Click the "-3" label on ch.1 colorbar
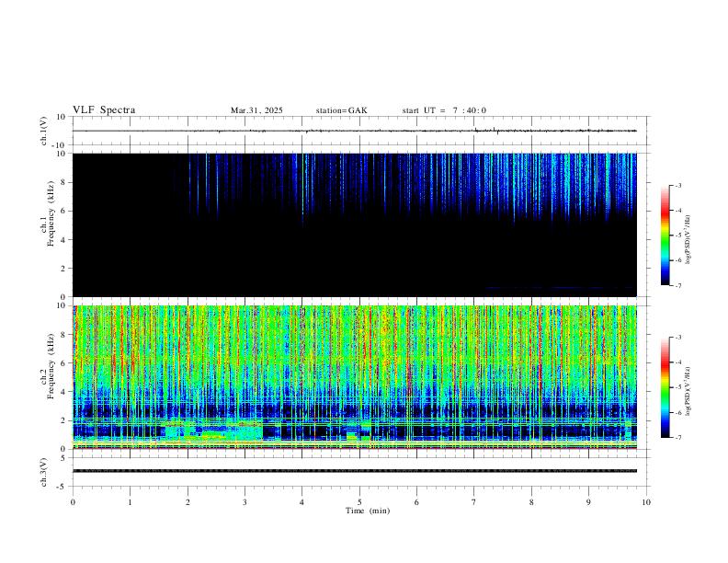This screenshot has width=728, height=563. click(677, 185)
